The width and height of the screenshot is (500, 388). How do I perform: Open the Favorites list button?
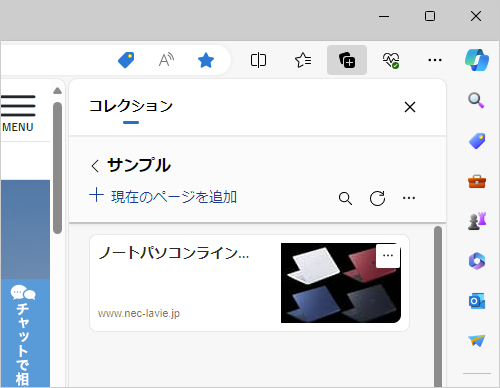click(303, 60)
